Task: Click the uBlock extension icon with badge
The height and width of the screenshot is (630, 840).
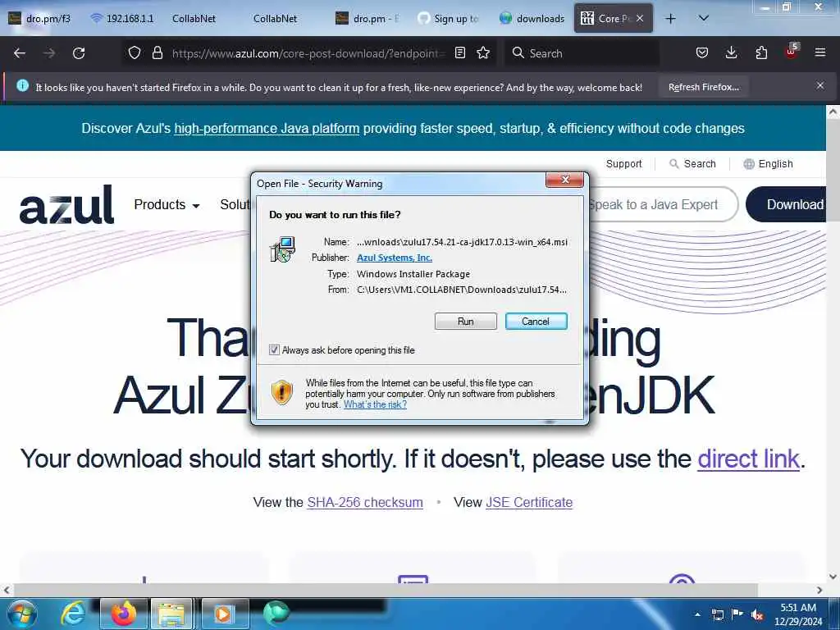Action: click(x=792, y=52)
